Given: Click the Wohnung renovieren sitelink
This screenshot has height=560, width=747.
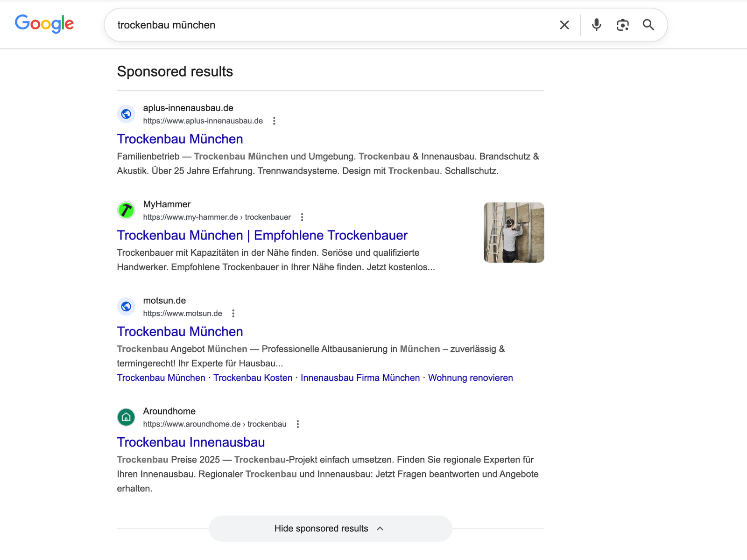Looking at the screenshot, I should [x=470, y=378].
